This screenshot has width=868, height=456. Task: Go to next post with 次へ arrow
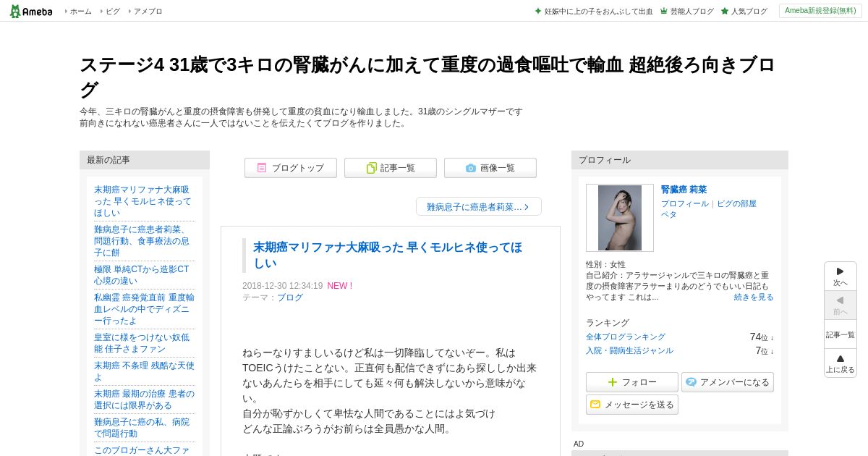click(x=841, y=276)
